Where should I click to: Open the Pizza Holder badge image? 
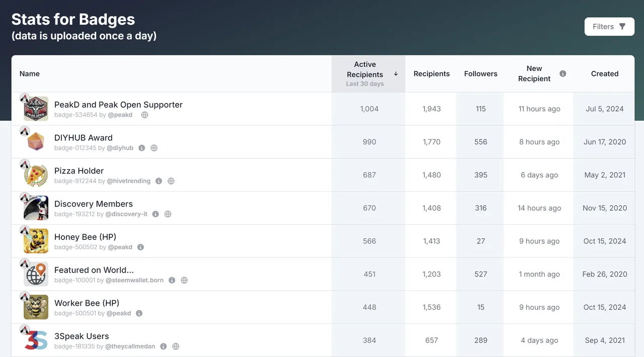(36, 175)
